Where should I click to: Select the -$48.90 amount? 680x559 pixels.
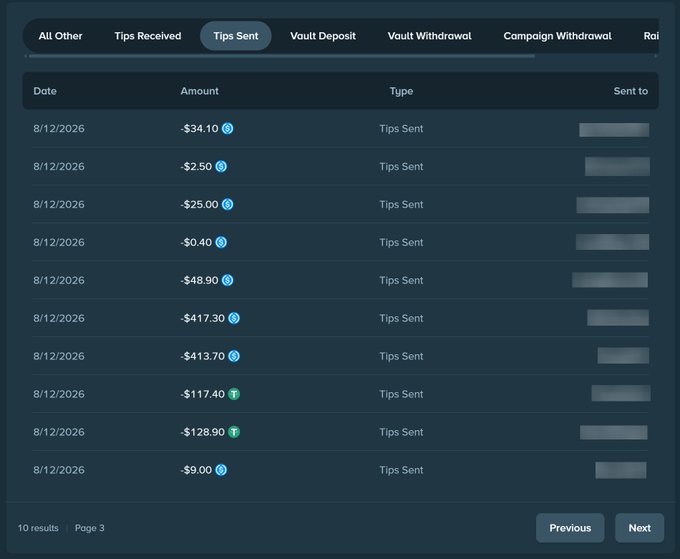(199, 280)
